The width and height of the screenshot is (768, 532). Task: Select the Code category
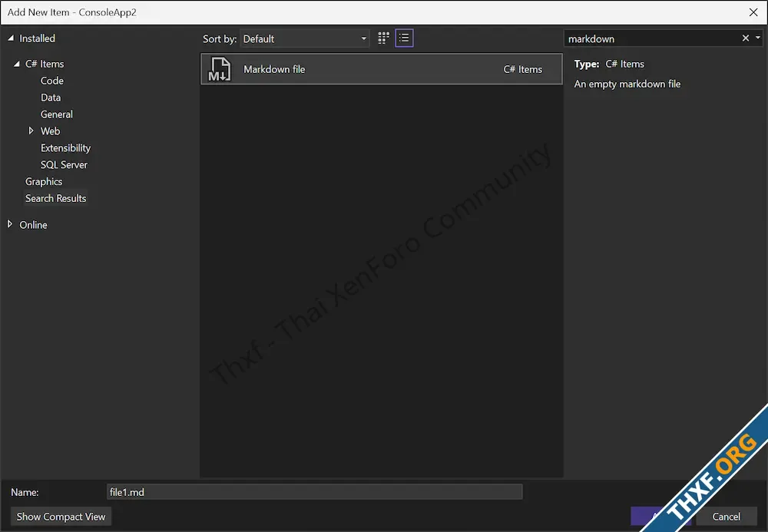tap(52, 81)
